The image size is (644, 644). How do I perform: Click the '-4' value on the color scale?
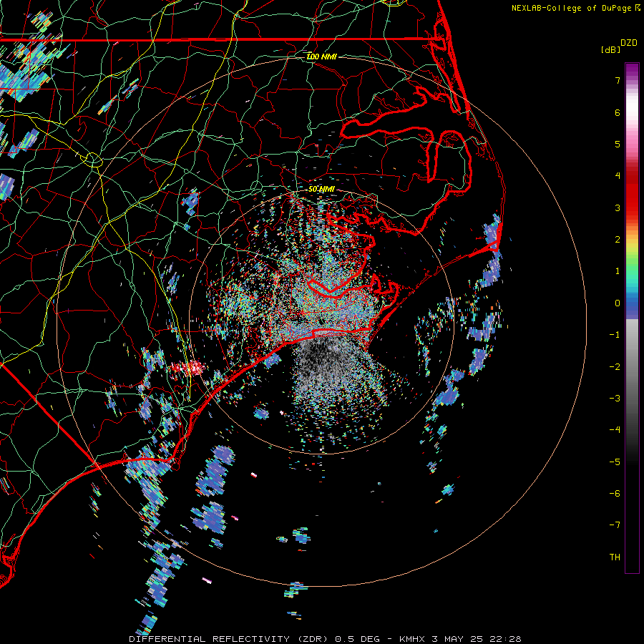coord(615,430)
